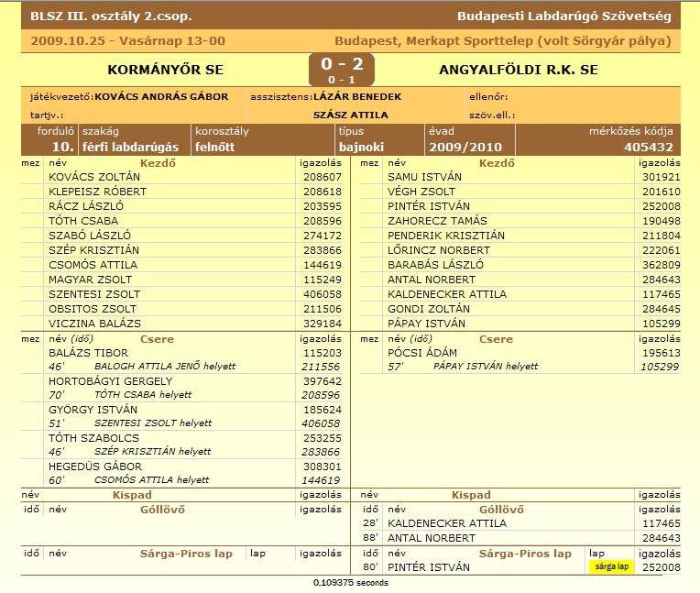Select assistant SZÁSZ ATTILA
Image resolution: width=700 pixels, height=593 pixels.
(x=350, y=115)
